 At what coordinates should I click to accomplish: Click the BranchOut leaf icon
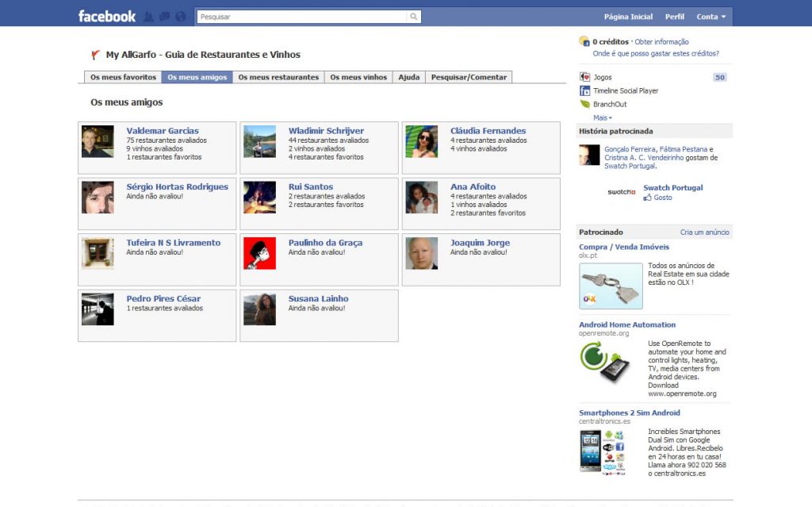pos(585,104)
